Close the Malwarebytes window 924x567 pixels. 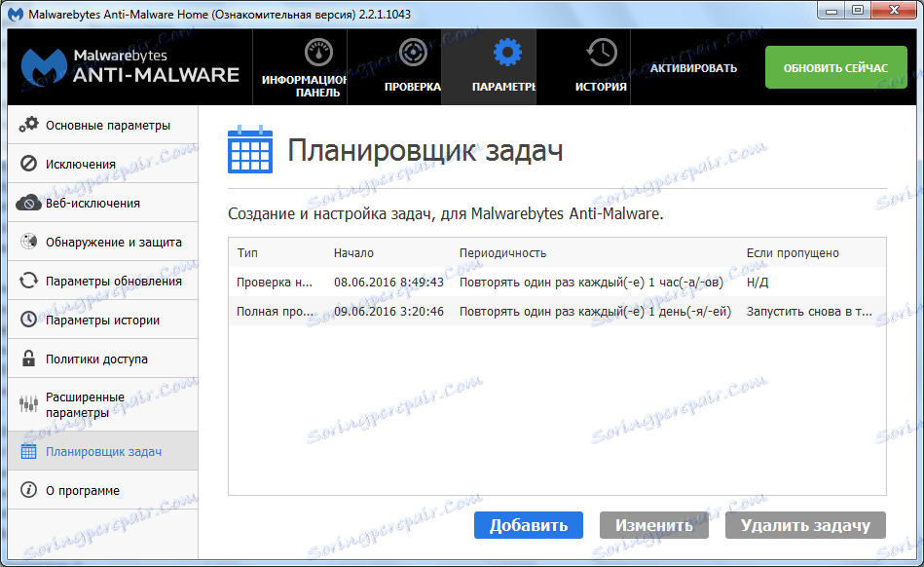895,10
